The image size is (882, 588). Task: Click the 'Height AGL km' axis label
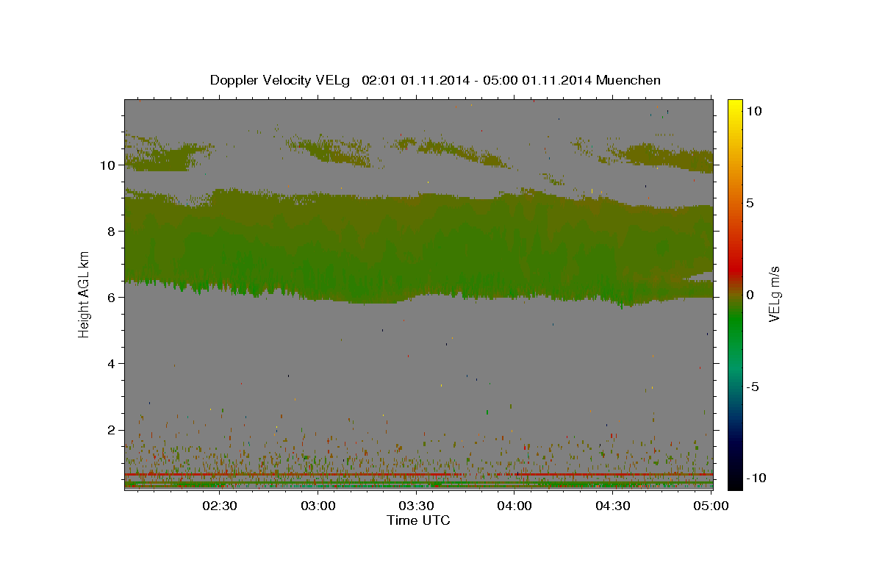(x=85, y=294)
